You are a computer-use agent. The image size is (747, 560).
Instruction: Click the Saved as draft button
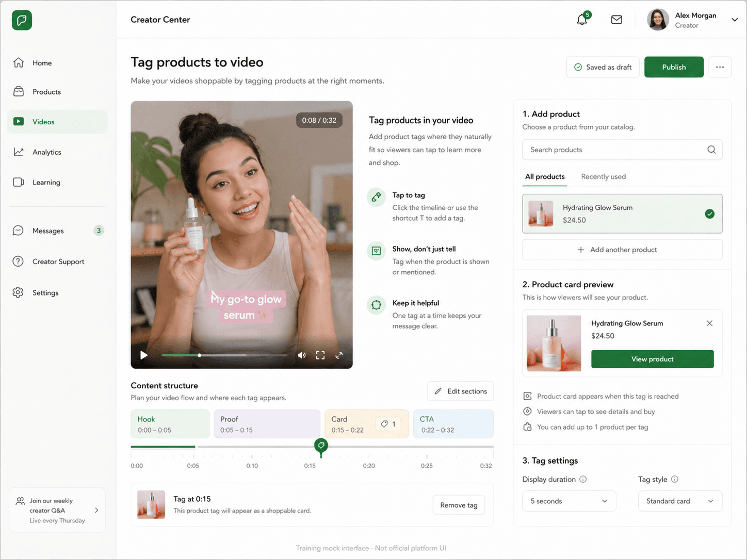(603, 67)
